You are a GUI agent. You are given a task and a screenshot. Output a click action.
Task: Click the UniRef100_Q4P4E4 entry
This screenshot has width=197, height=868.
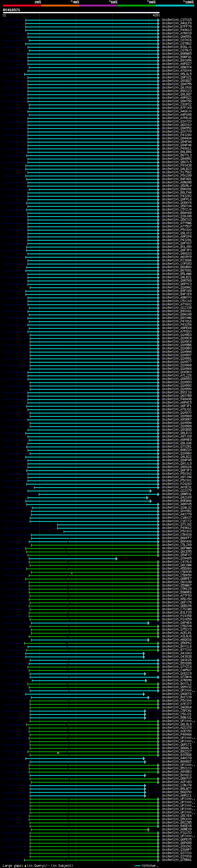[177, 623]
